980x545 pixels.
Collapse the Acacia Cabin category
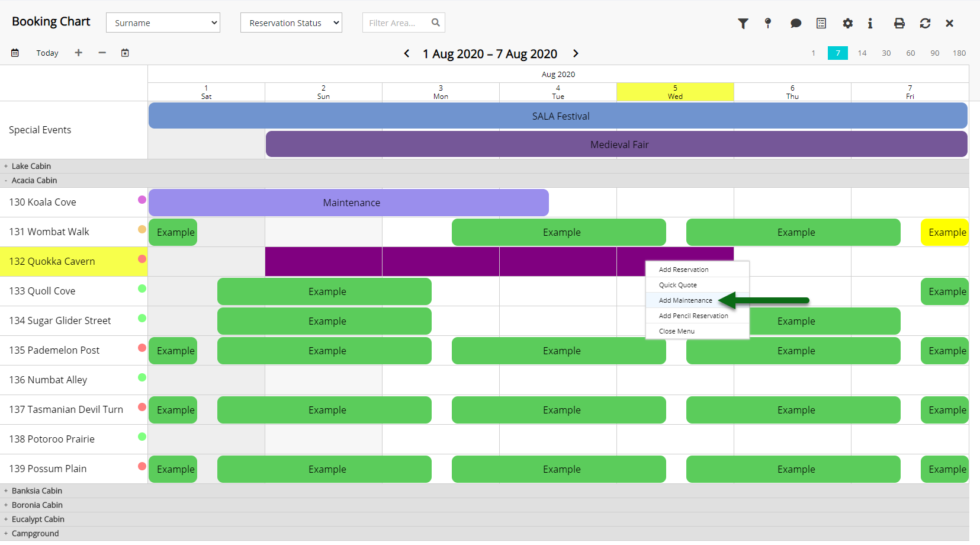coord(6,181)
